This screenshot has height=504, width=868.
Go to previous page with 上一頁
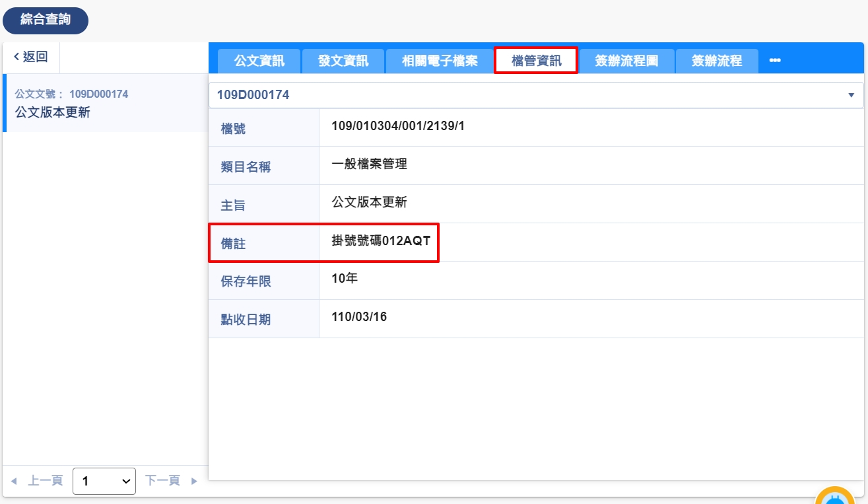tap(38, 481)
